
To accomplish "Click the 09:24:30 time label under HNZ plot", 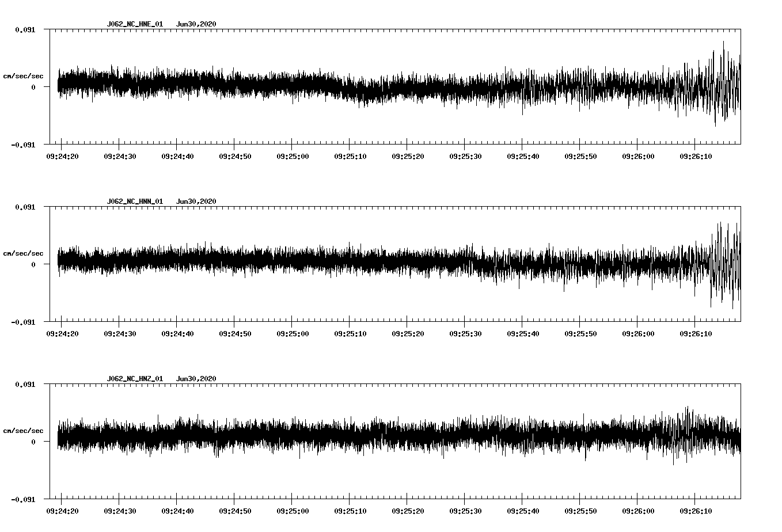I will click(120, 511).
